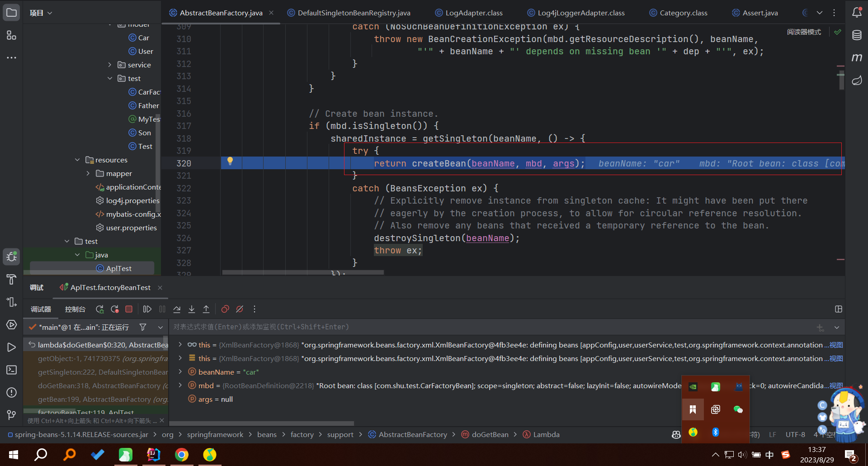The width and height of the screenshot is (868, 466).
Task: Open the Debug tool window bug icon
Action: coord(11,257)
